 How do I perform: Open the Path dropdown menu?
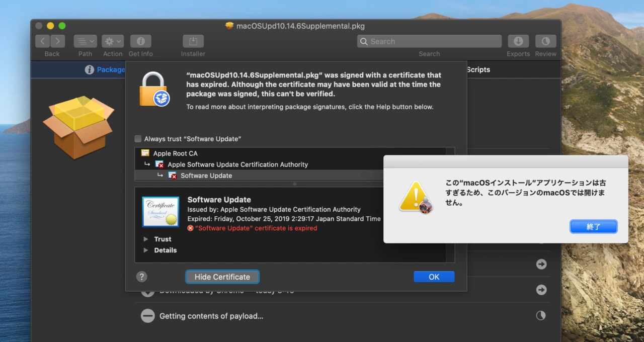click(85, 41)
